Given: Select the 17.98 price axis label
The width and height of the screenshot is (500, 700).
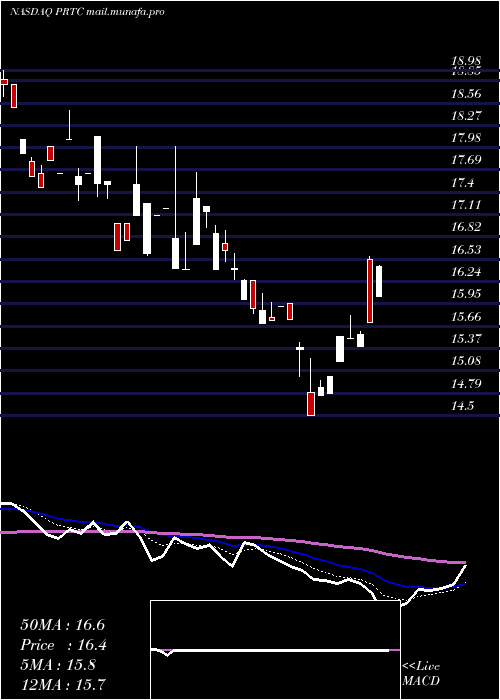Looking at the screenshot, I should coord(467,138).
